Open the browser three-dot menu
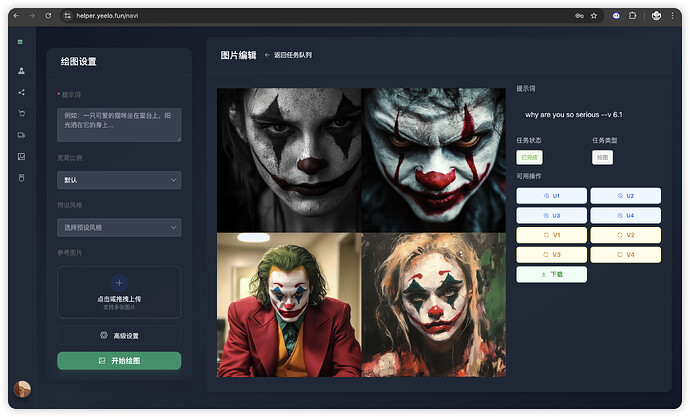Viewport: 690px width, 417px height. [x=672, y=16]
